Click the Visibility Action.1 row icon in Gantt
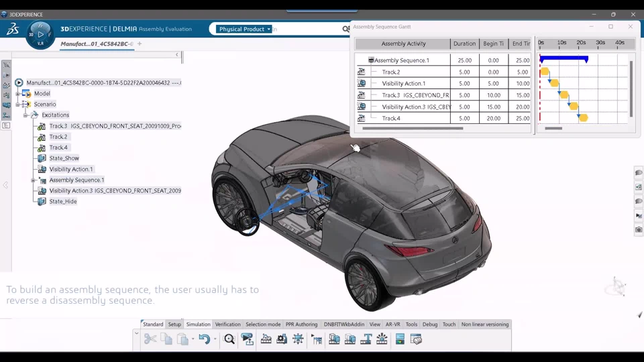The height and width of the screenshot is (362, 644). 362,83
